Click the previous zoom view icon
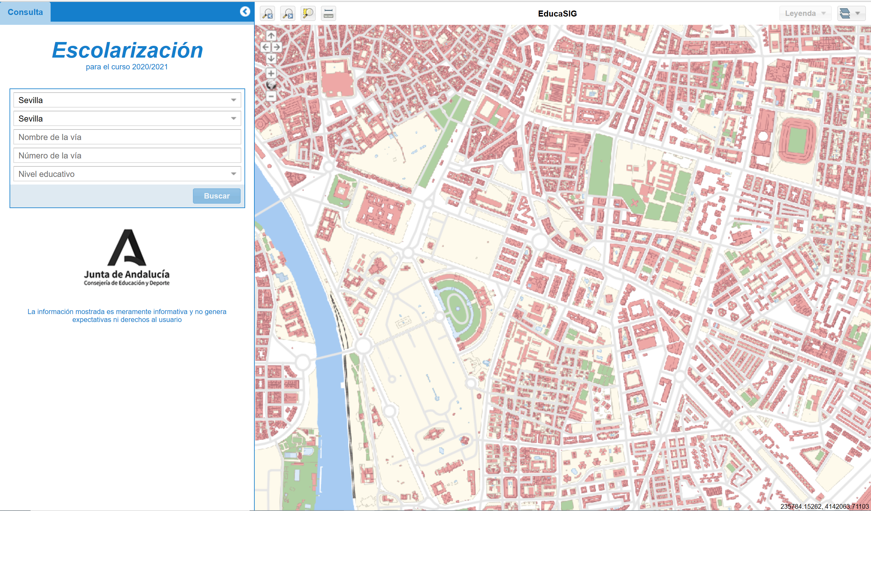Image resolution: width=871 pixels, height=588 pixels. [267, 13]
